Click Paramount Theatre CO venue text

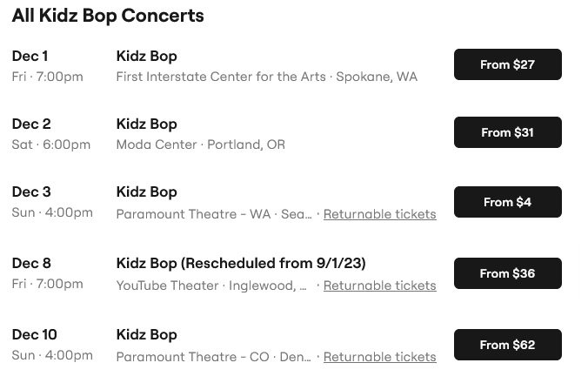[x=213, y=357]
